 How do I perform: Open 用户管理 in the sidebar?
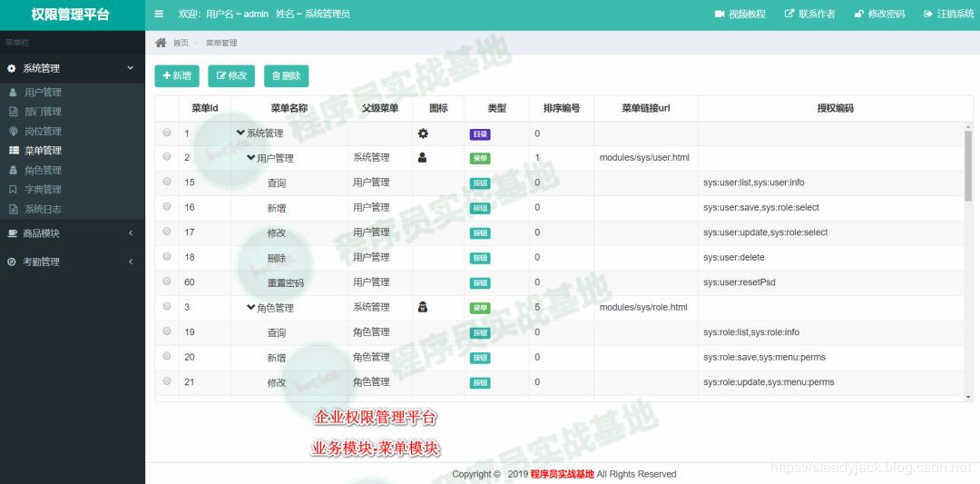pyautogui.click(x=44, y=92)
